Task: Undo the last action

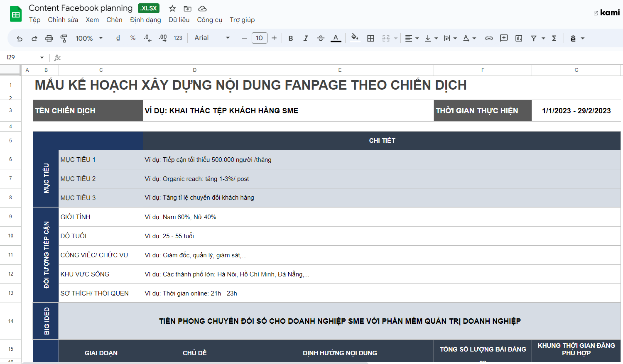Action: pyautogui.click(x=20, y=38)
